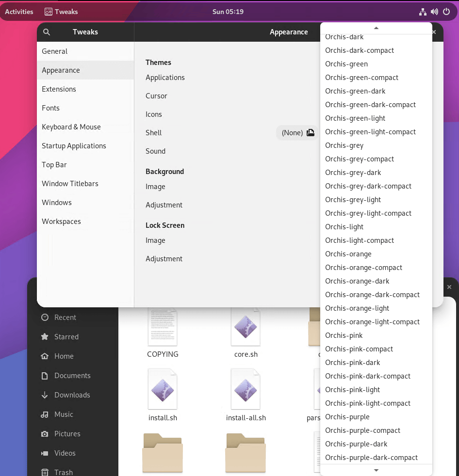Open the Trash in Files

[x=62, y=472]
